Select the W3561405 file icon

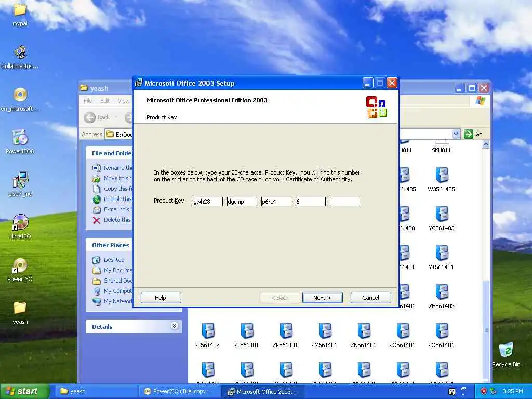click(x=442, y=175)
